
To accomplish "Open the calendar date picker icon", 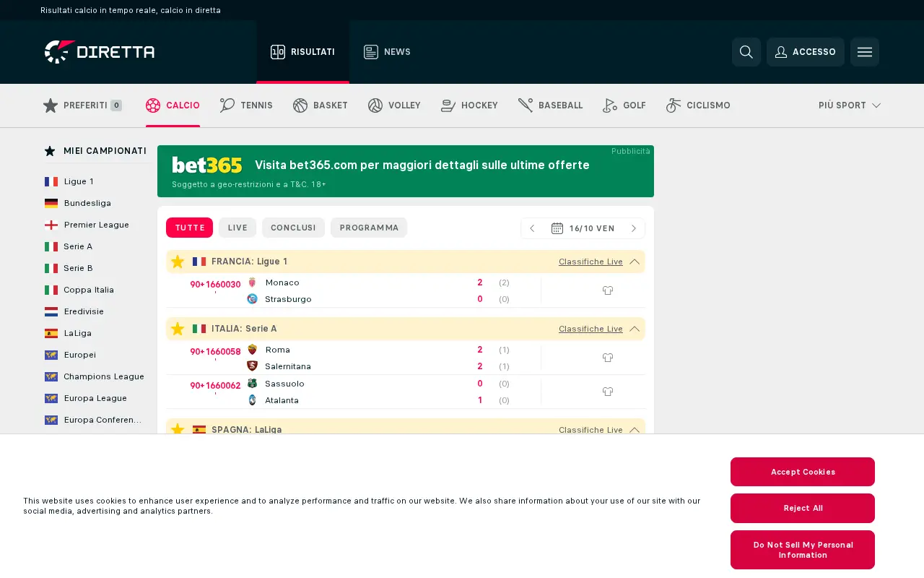I will coord(557,228).
